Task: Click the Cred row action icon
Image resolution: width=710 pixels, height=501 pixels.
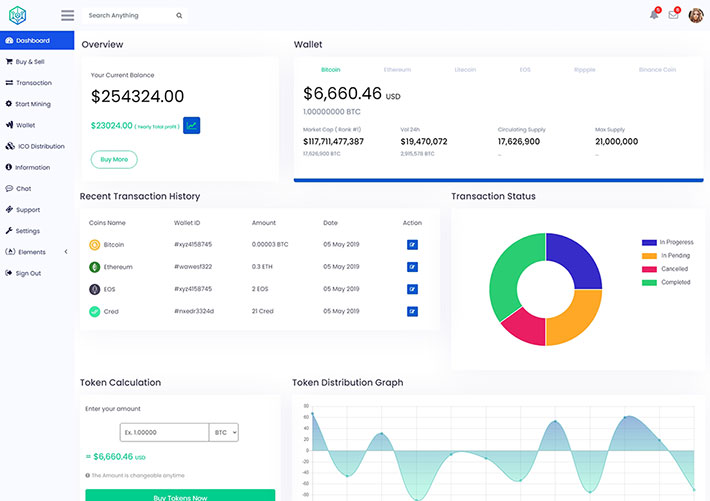Action: 412,311
